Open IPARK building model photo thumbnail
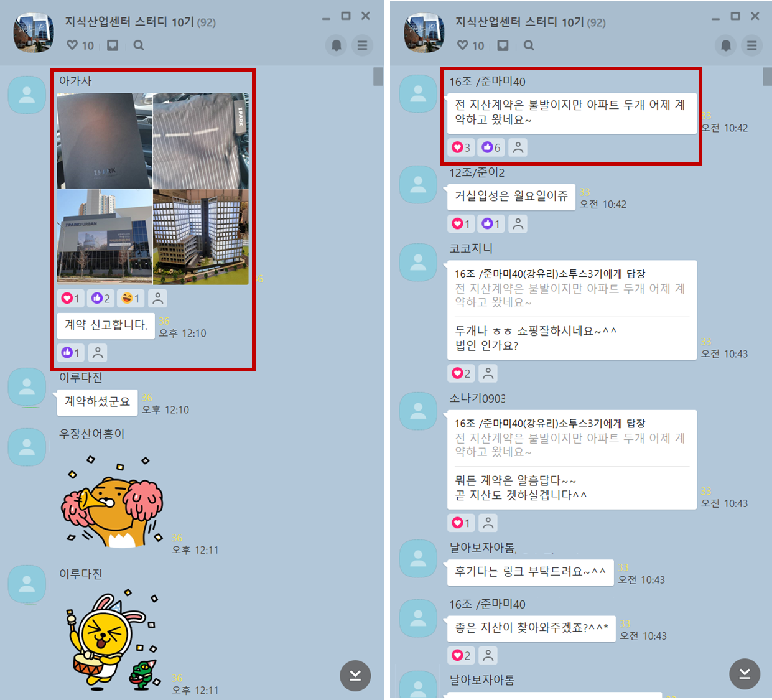The image size is (772, 700). pyautogui.click(x=201, y=237)
